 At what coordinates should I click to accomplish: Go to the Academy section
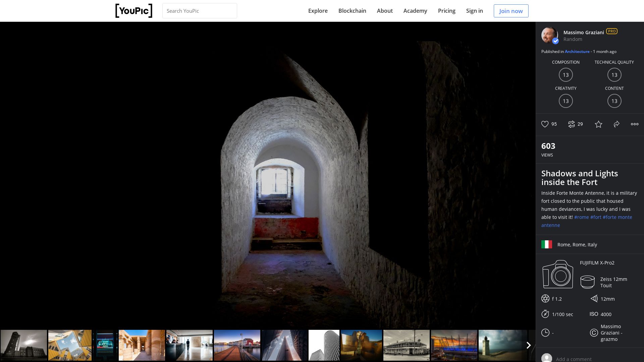415,11
